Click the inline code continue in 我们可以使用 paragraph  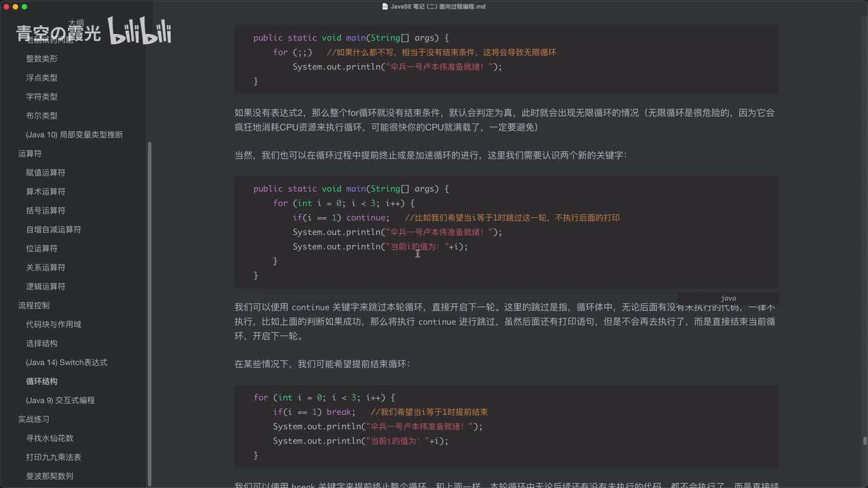(x=311, y=308)
